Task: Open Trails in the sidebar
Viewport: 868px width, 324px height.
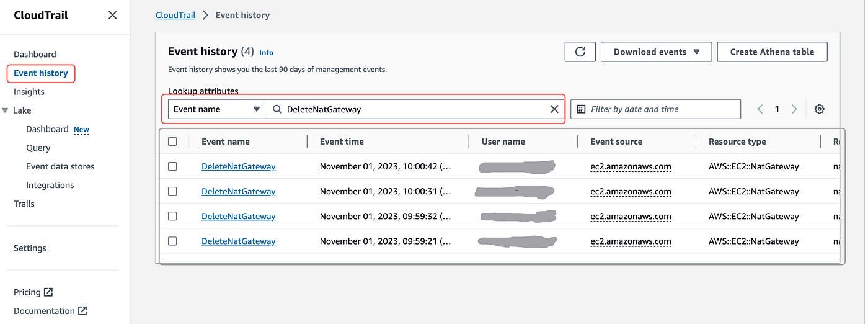Action: click(x=24, y=204)
